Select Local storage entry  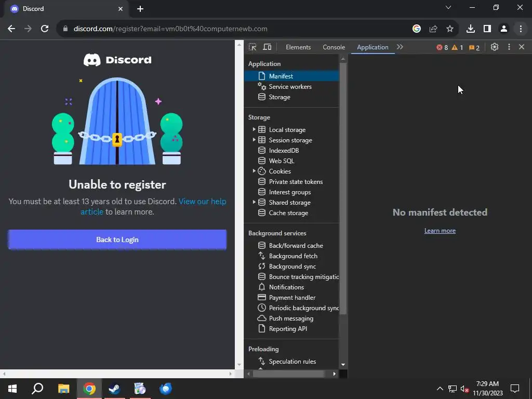[x=287, y=129]
